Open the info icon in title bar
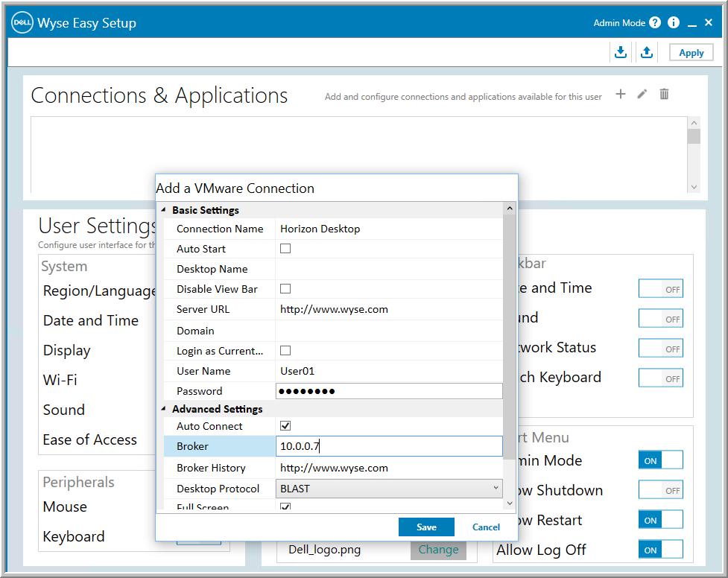728x578 pixels. click(x=673, y=22)
